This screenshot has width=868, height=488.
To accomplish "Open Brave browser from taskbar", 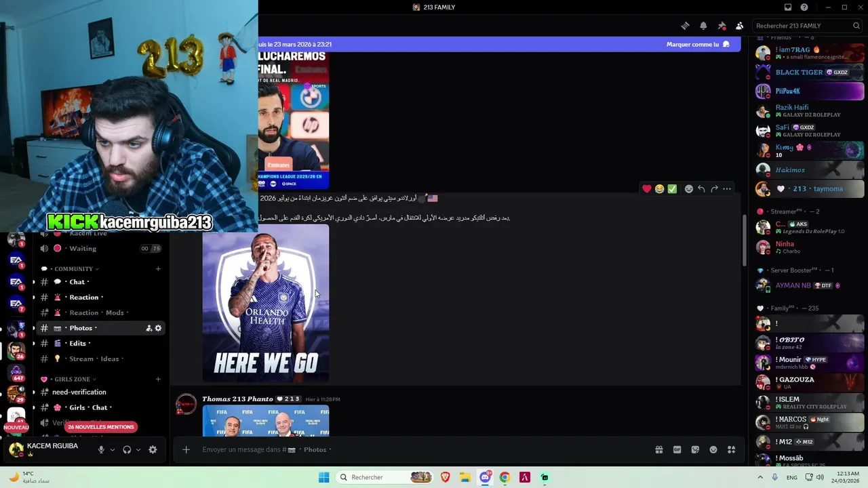I will point(446,477).
